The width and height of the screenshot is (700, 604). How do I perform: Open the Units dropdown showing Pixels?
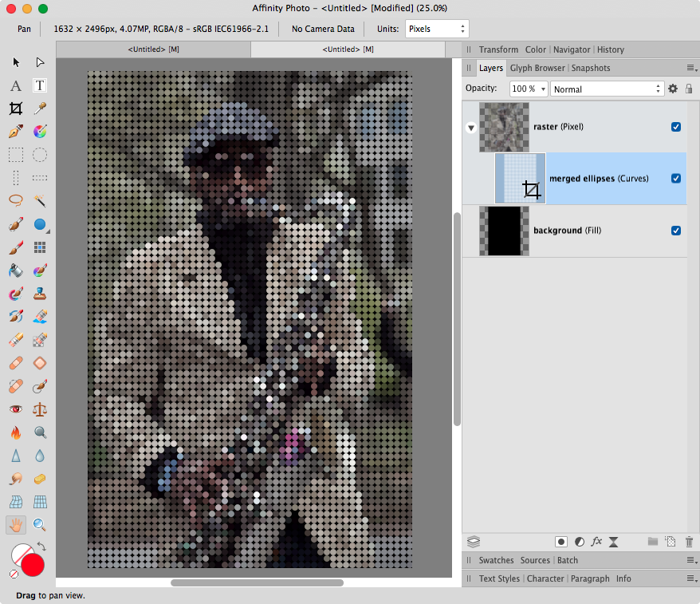pos(437,28)
